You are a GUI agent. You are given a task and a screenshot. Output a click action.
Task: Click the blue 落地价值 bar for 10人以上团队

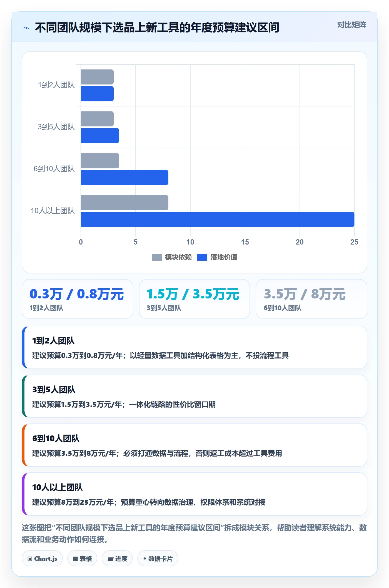coord(218,220)
